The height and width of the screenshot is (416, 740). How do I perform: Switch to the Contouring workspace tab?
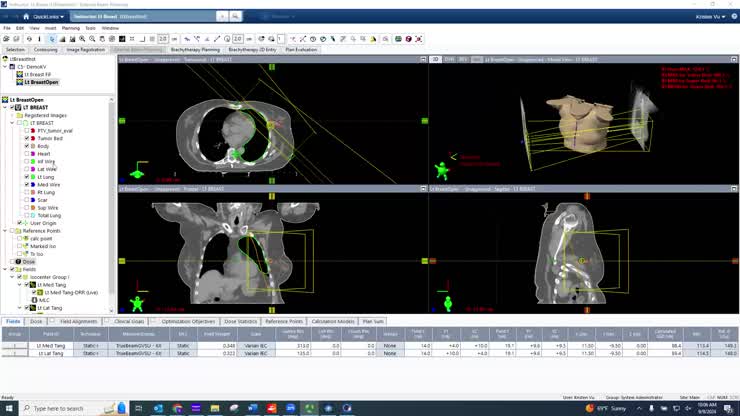(45, 50)
